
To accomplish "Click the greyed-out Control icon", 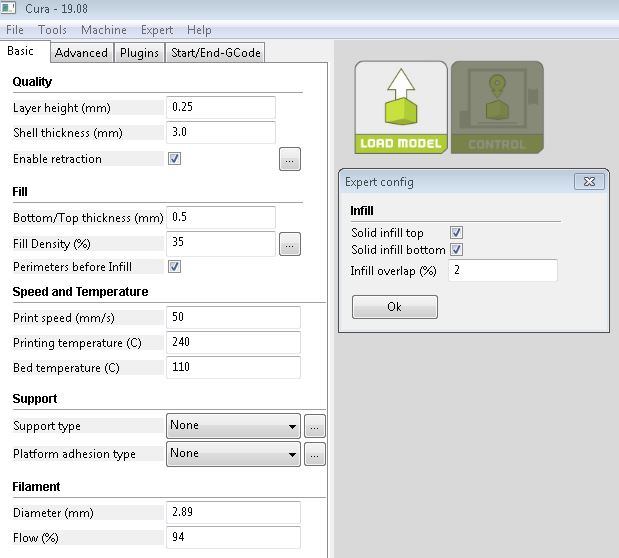I will pyautogui.click(x=497, y=107).
